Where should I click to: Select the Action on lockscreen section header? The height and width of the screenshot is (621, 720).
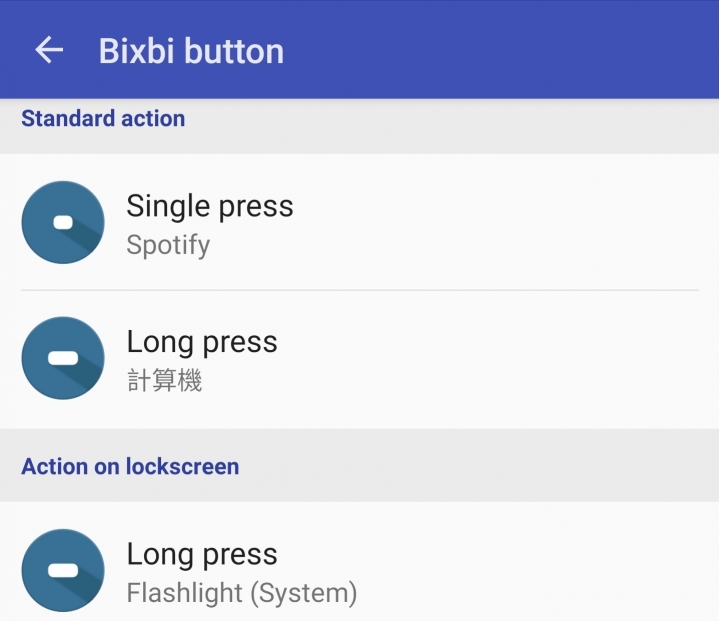pos(130,467)
